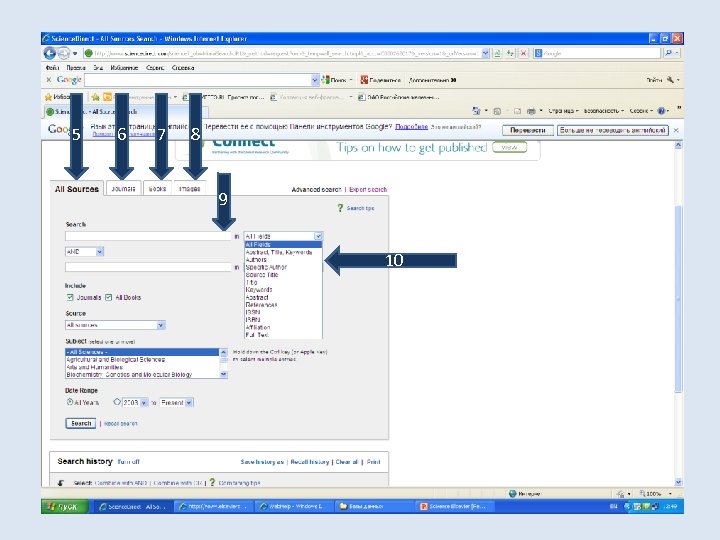Select Arts and Humanities subject
The width and height of the screenshot is (720, 540).
pos(142,367)
